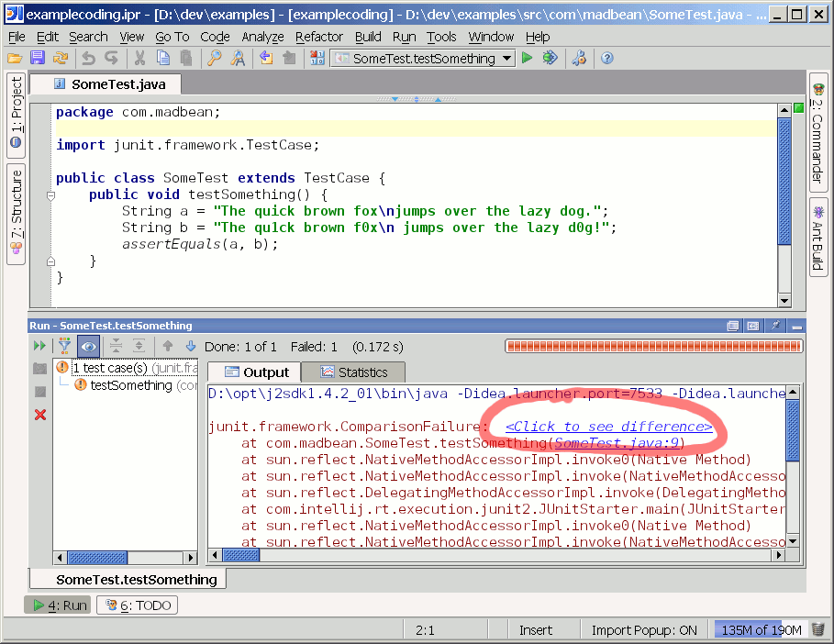Select the SomeTest.testSomething run tab

(128, 579)
